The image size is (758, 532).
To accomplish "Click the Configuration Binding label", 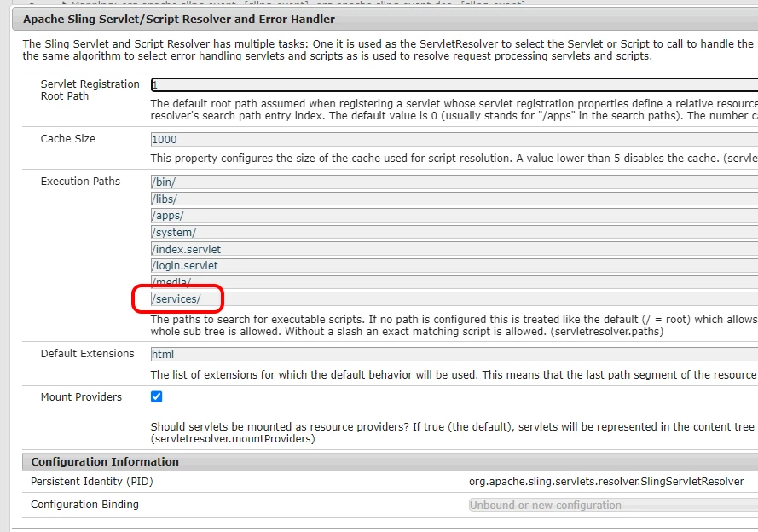I will tap(84, 505).
